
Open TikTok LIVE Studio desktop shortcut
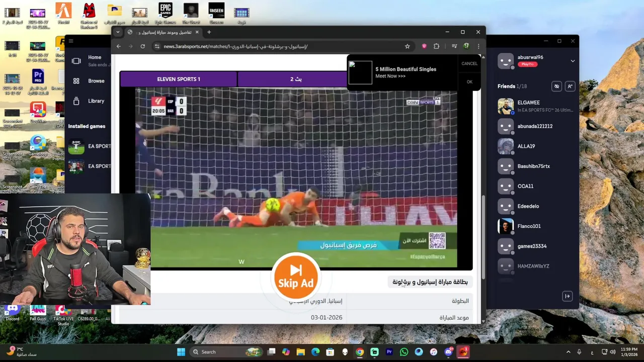63,314
